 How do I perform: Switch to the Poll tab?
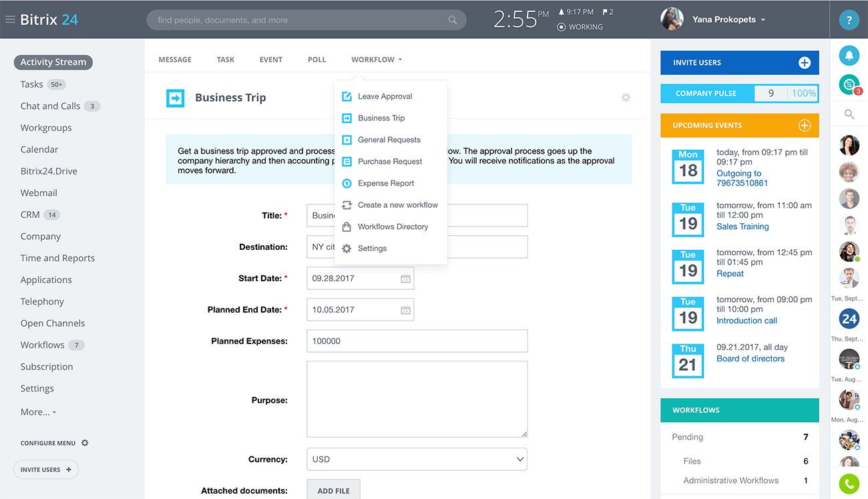316,59
